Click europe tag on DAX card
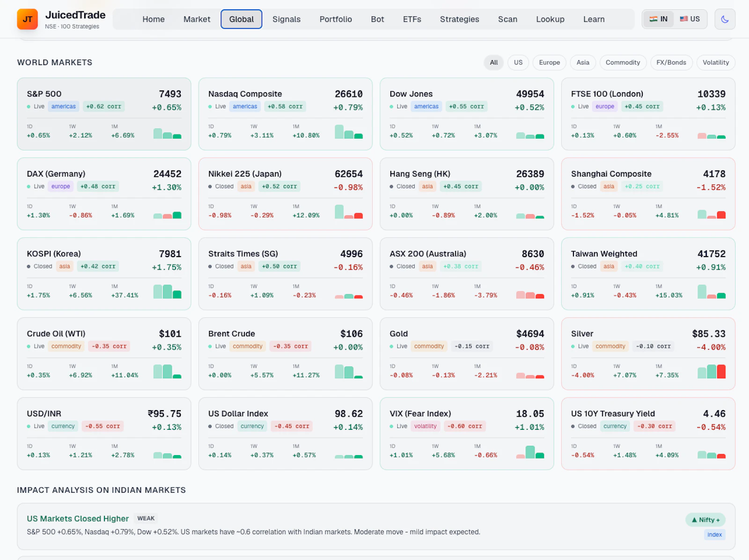The height and width of the screenshot is (560, 749). [61, 186]
